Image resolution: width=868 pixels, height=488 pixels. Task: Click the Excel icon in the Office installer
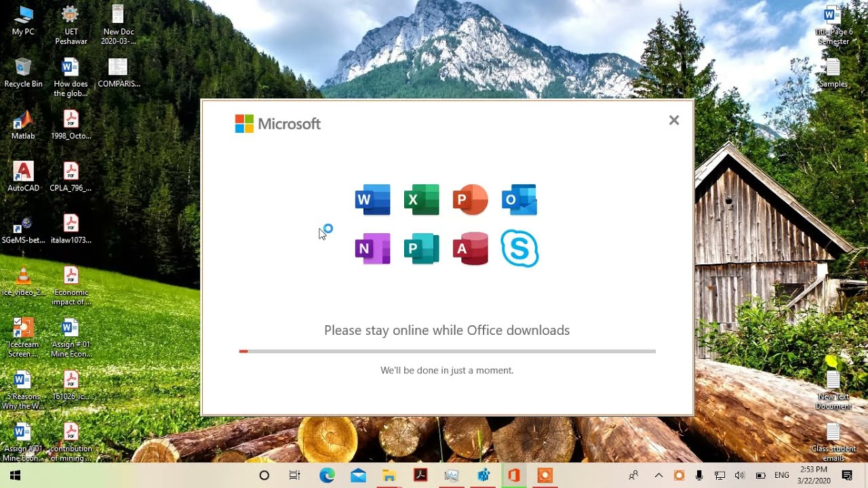tap(421, 199)
